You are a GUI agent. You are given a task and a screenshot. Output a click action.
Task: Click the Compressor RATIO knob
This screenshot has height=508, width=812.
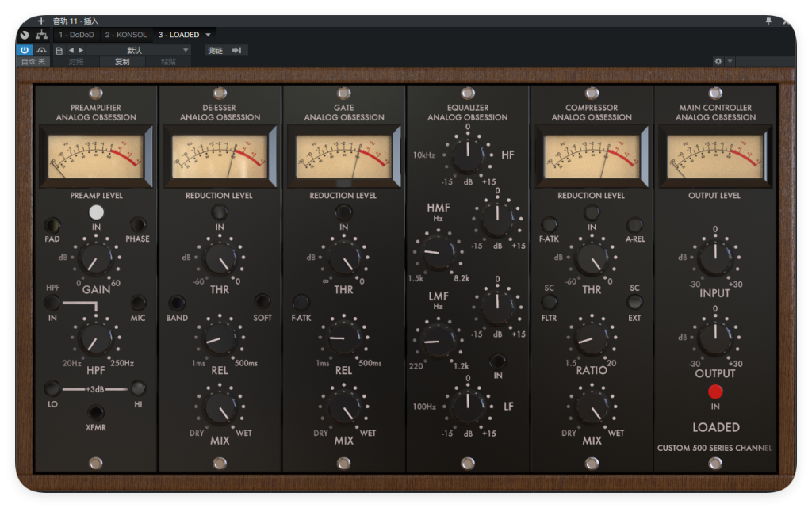tap(592, 339)
